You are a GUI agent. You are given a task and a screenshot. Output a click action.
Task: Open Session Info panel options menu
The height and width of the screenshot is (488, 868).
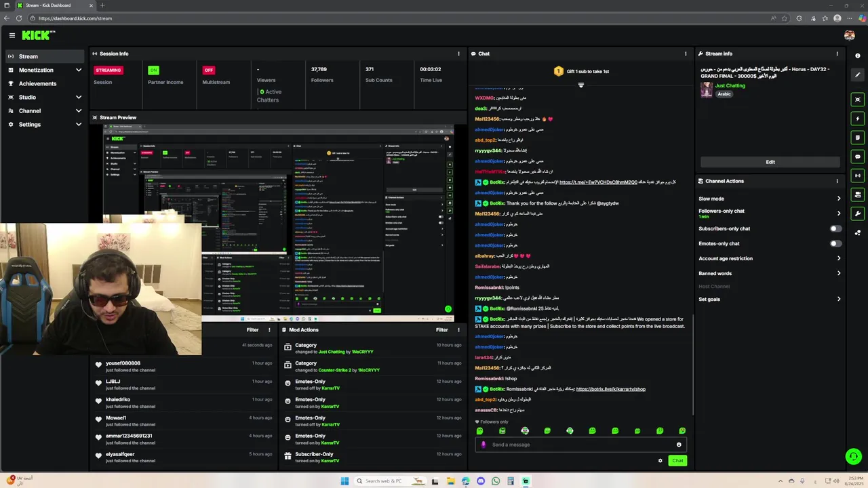coord(458,54)
